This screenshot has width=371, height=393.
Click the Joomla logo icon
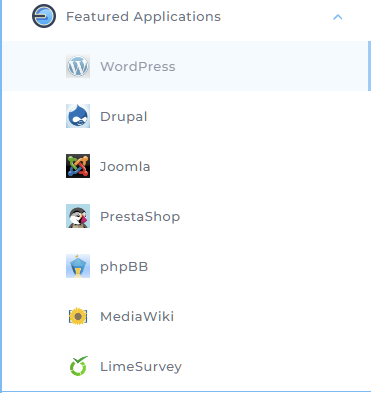[78, 166]
